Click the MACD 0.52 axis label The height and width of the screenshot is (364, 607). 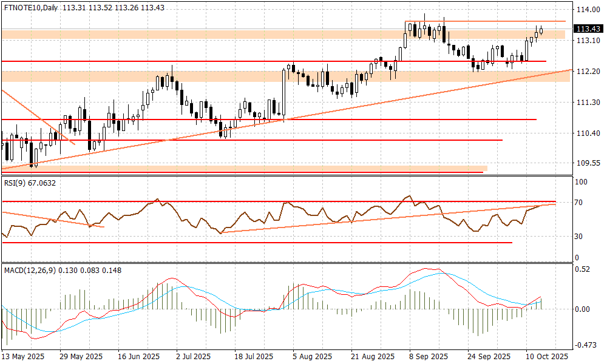tap(583, 270)
